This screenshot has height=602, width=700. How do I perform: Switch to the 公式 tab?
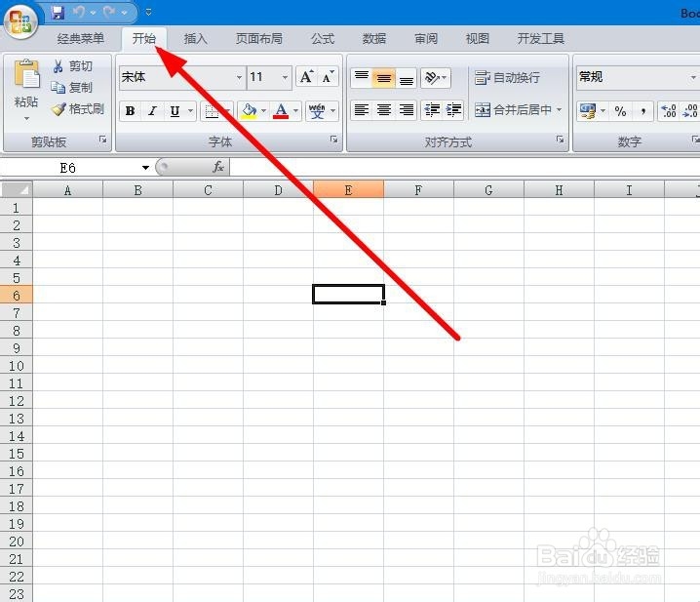[323, 39]
